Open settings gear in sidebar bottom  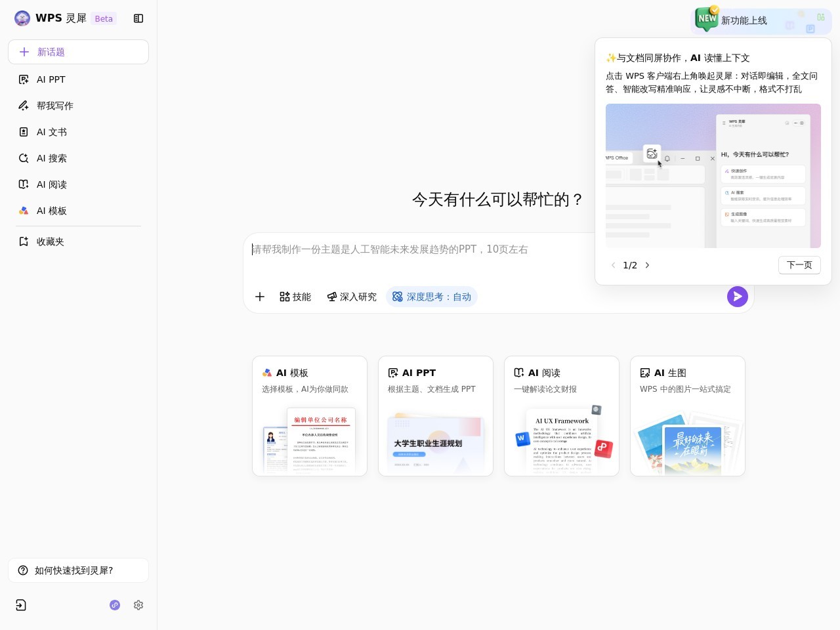tap(138, 605)
